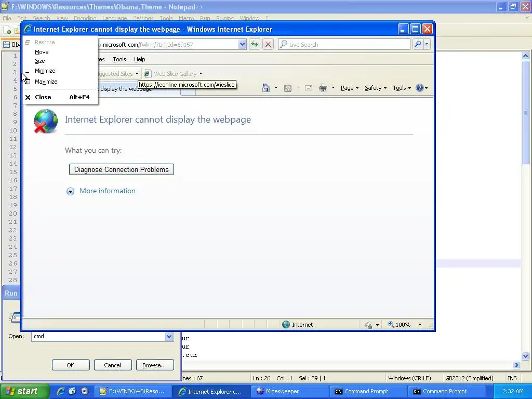532x399 pixels.
Task: Click the More information link
Action: pos(107,191)
